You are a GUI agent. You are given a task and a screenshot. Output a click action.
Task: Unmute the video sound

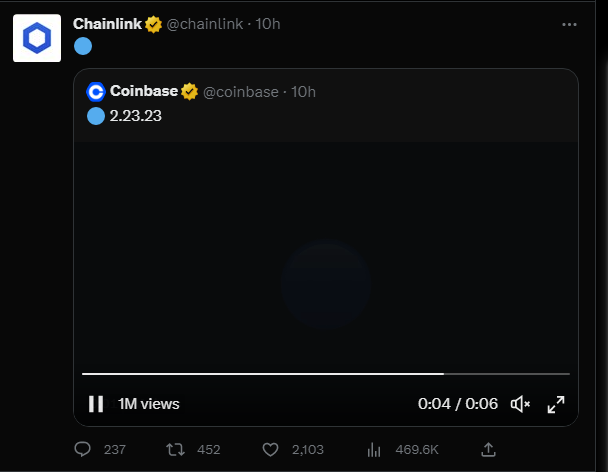(x=520, y=404)
